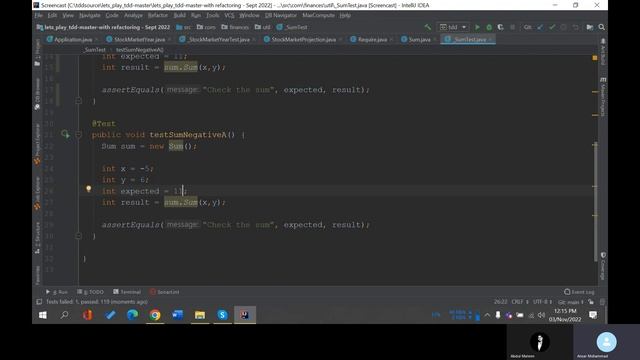The image size is (640, 360).
Task: Click the testSumNegativeA breadcrumb above the editor
Action: pos(139,50)
